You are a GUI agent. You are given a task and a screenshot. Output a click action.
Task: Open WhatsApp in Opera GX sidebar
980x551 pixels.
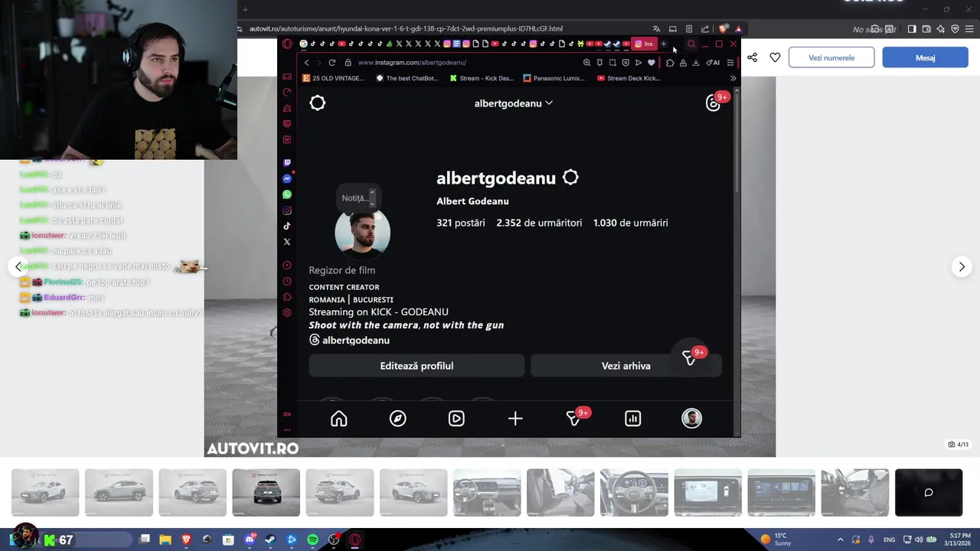(x=287, y=194)
